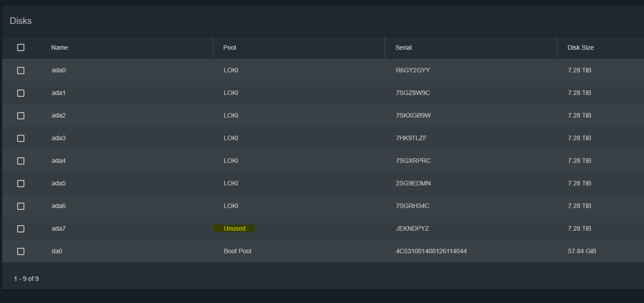
Task: Click the ada7 disk name
Action: pos(59,228)
